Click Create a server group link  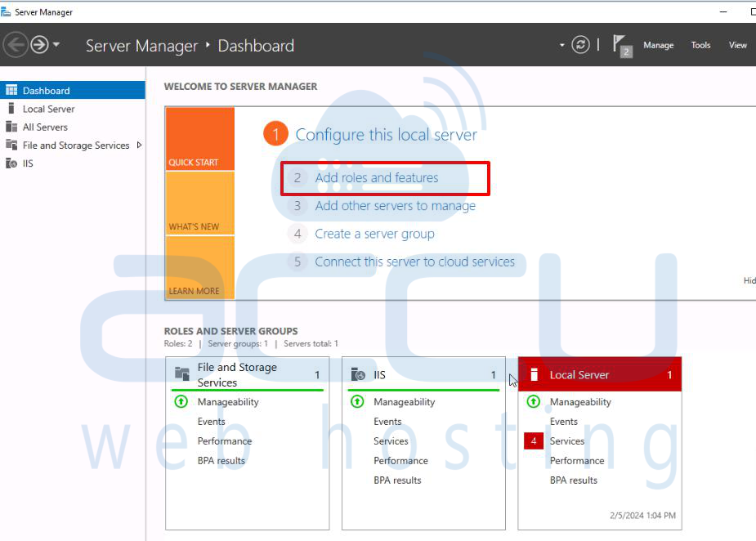tap(374, 234)
